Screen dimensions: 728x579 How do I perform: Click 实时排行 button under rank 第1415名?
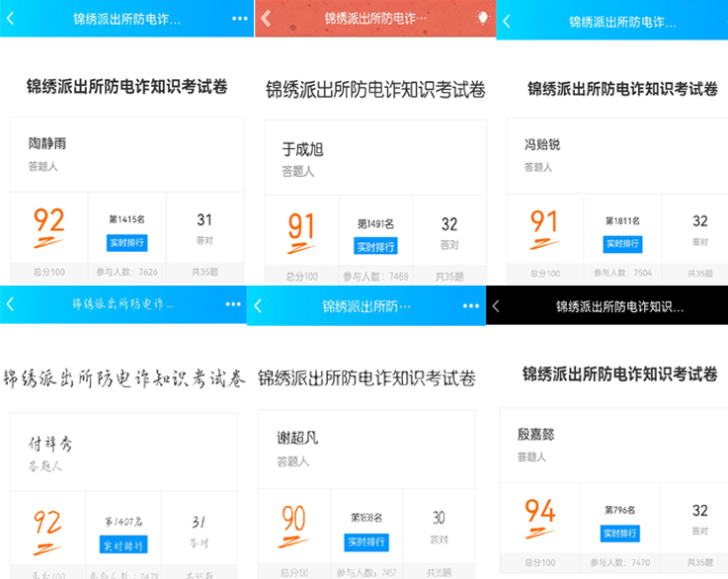click(126, 242)
